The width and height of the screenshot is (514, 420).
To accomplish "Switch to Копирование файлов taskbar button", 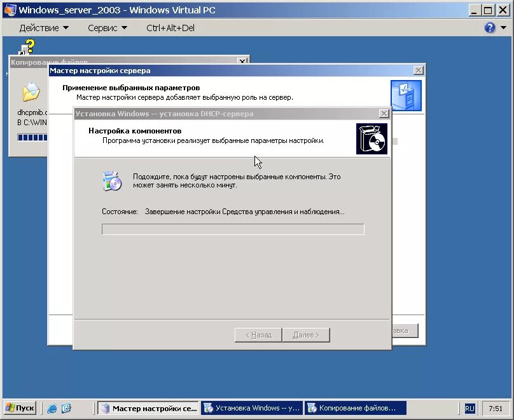I will tap(356, 408).
